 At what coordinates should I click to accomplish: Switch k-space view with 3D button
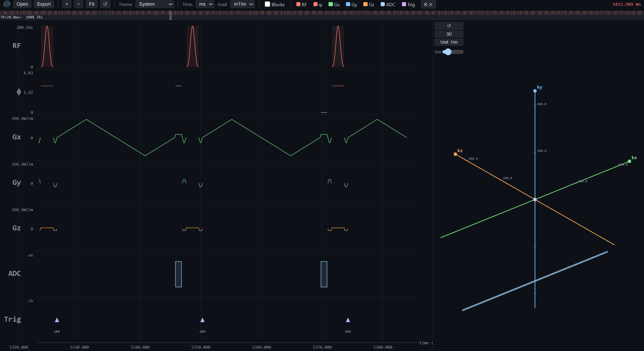[449, 34]
